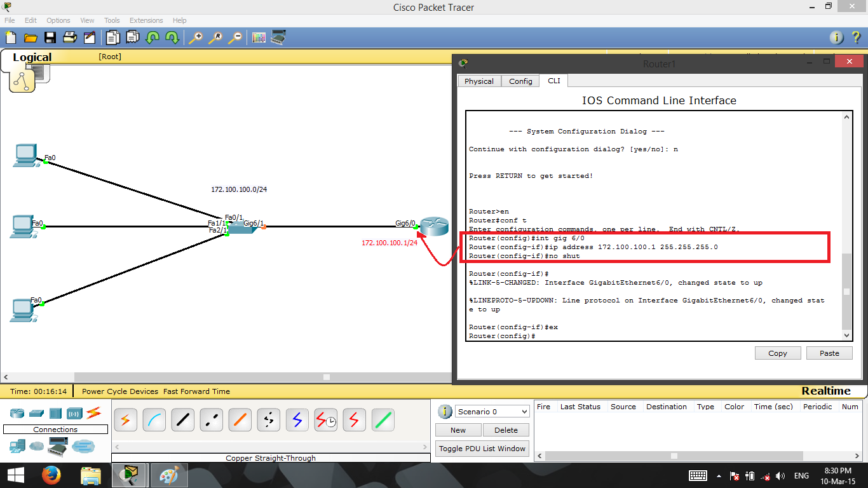Viewport: 868px width, 488px height.
Task: Click the Copy button in Router1 CLI
Action: pos(778,353)
